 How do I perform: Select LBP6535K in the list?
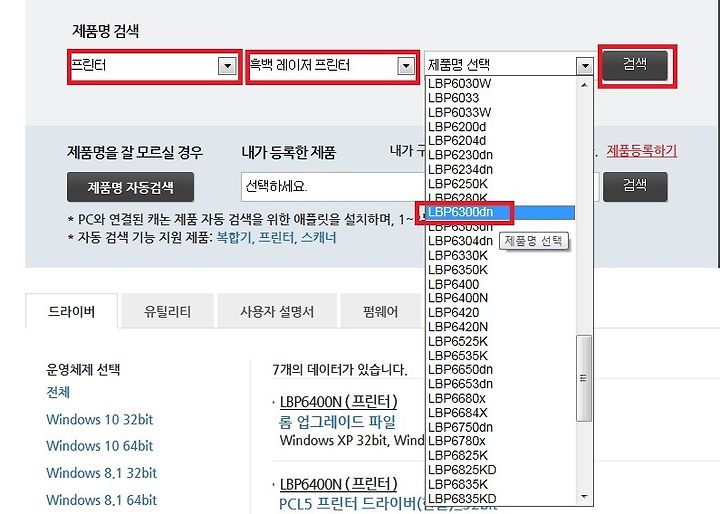pyautogui.click(x=501, y=356)
